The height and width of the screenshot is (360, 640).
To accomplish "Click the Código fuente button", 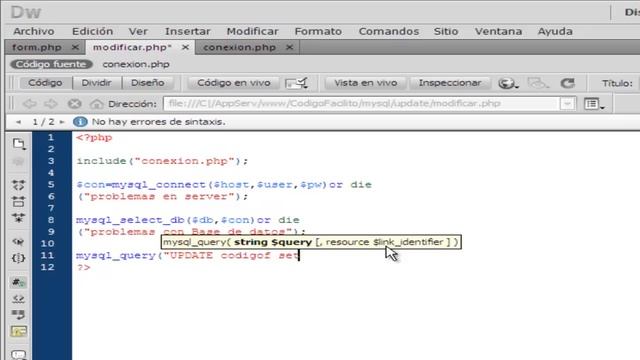I will pos(51,64).
